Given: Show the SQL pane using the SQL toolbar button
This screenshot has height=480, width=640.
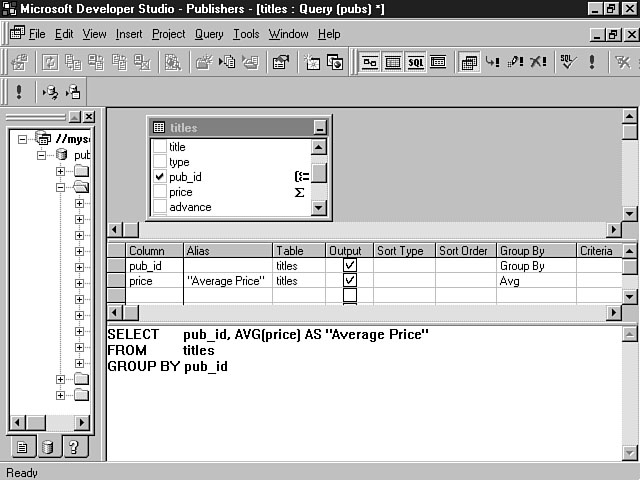Looking at the screenshot, I should point(415,62).
